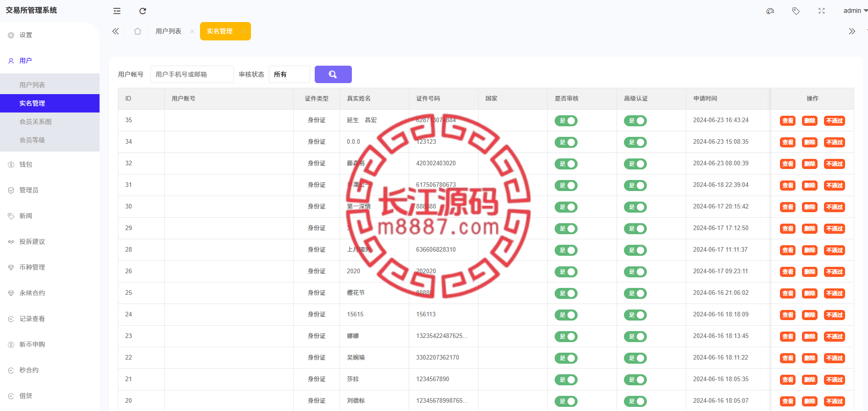Toggle 高级认证 switch for ID 23

tap(635, 337)
